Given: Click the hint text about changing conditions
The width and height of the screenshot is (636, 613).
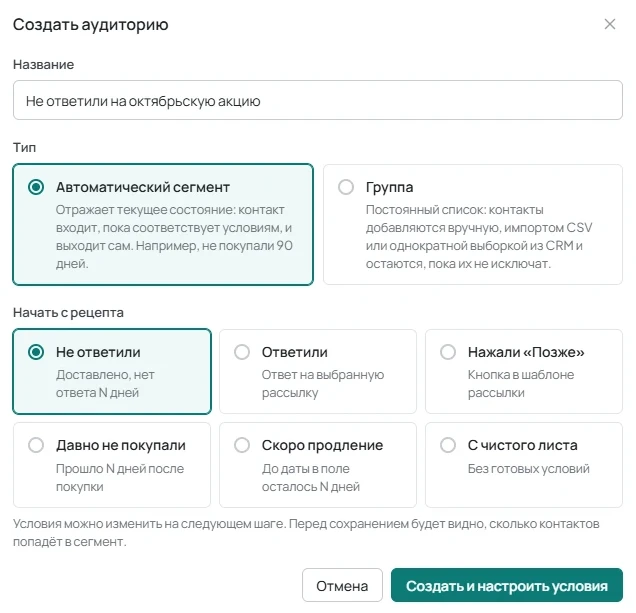Looking at the screenshot, I should tap(306, 533).
